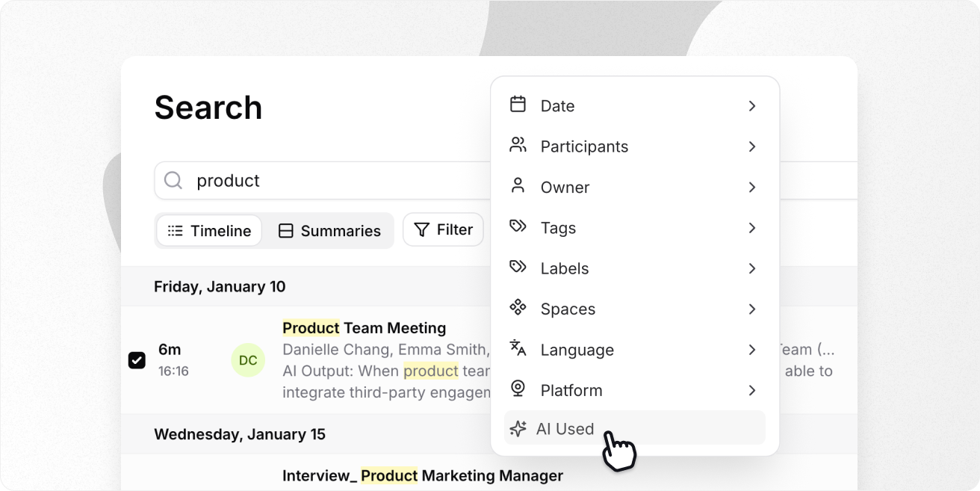Viewport: 980px width, 491px height.
Task: Click the Language translate icon
Action: tap(518, 348)
